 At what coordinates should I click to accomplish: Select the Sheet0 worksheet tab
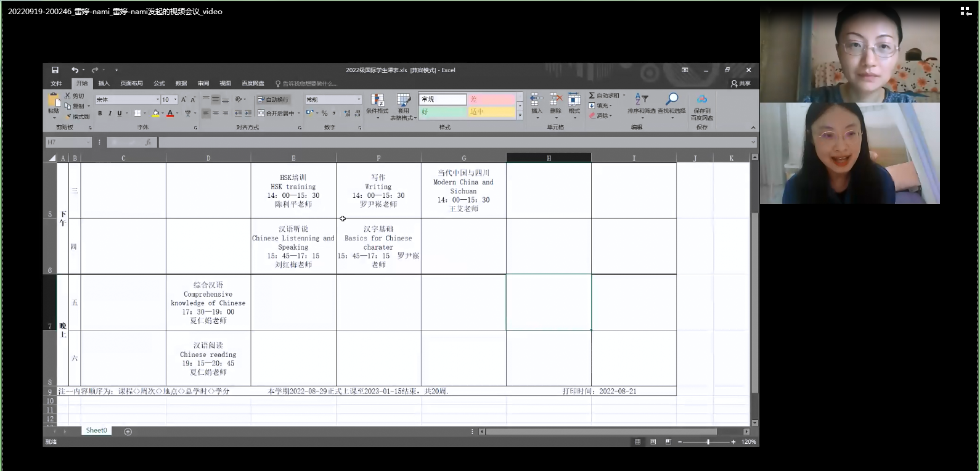pyautogui.click(x=97, y=430)
